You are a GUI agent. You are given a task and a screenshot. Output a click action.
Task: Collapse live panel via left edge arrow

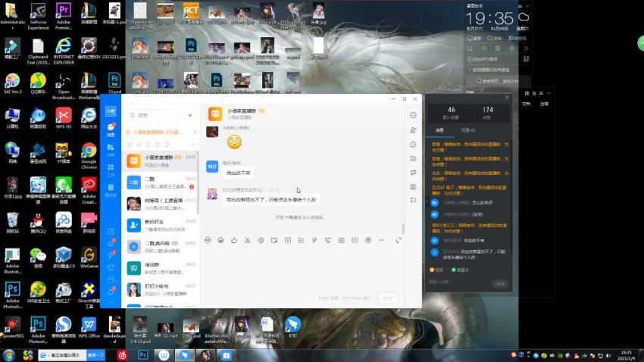[426, 201]
